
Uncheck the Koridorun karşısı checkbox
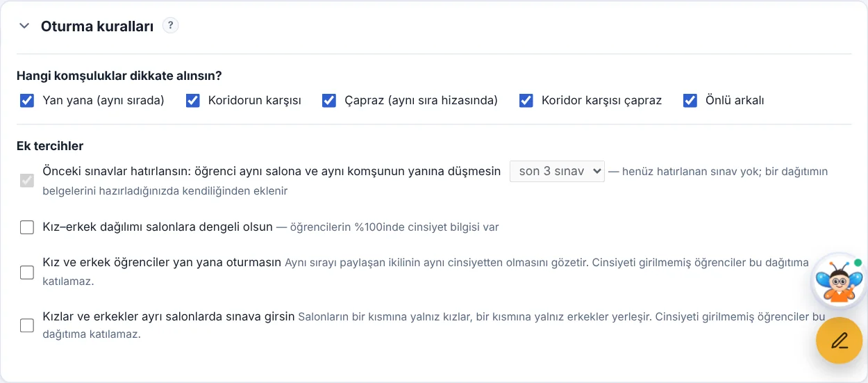[193, 101]
